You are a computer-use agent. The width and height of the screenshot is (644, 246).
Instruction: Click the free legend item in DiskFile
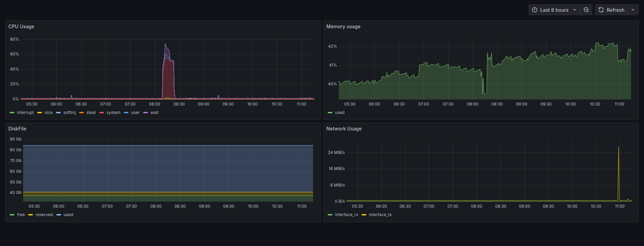21,215
